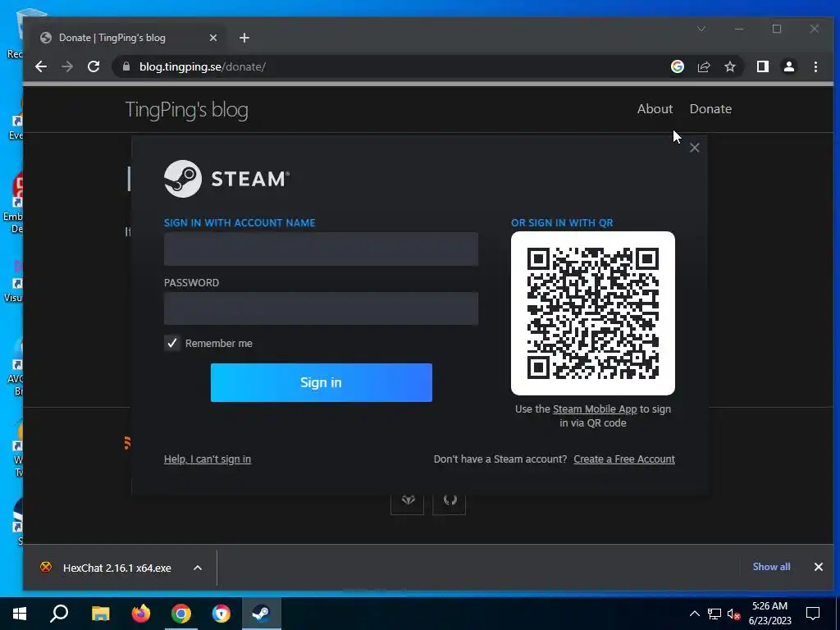The image size is (840, 630).
Task: Open File Explorer from the taskbar
Action: point(100,614)
